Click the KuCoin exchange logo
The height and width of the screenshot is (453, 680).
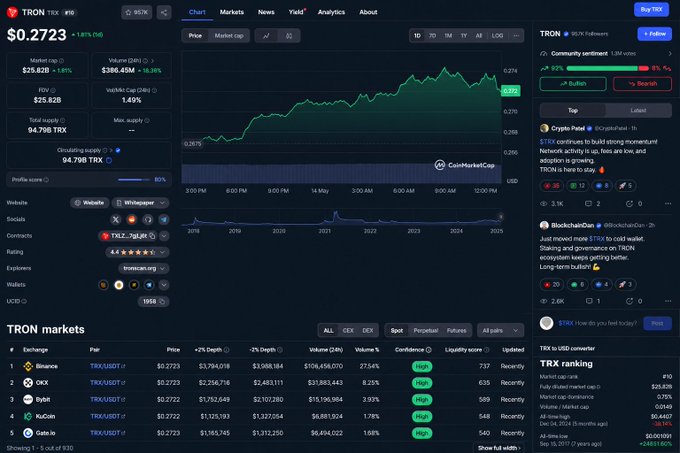pyautogui.click(x=28, y=416)
